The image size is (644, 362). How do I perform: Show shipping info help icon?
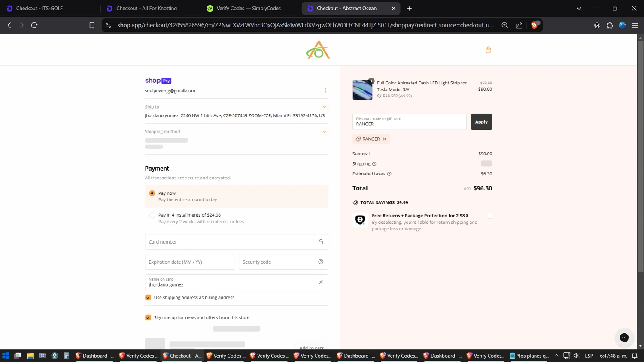[x=374, y=164]
